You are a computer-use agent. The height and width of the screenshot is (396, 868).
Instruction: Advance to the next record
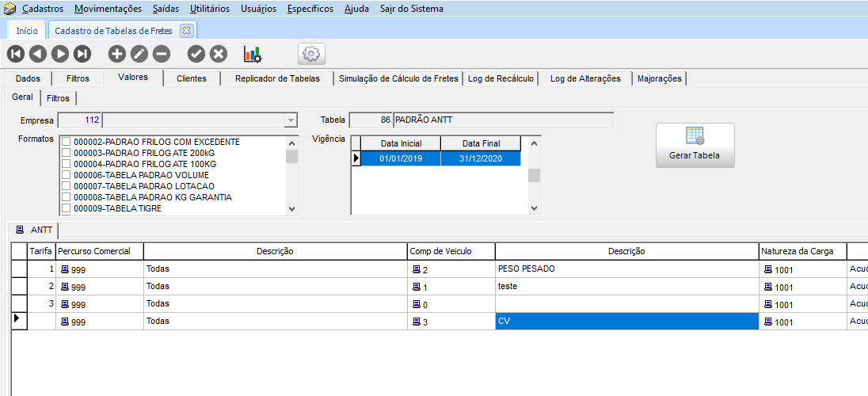pyautogui.click(x=60, y=54)
